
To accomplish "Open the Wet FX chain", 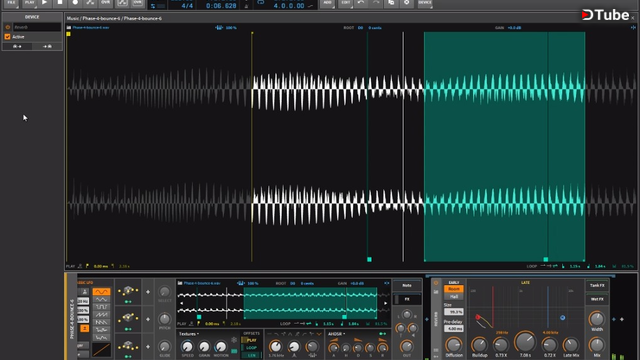I will click(x=597, y=299).
